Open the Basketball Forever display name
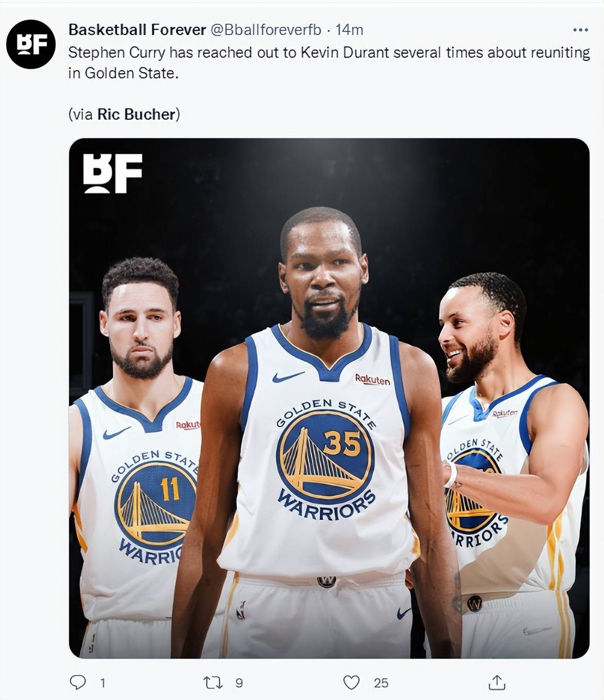This screenshot has height=700, width=604. point(137,30)
